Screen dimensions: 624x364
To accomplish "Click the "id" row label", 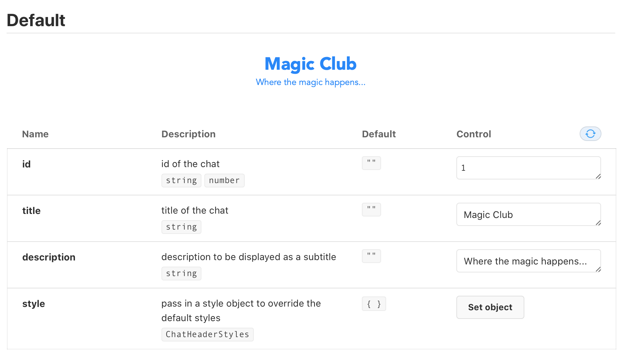I will tap(26, 164).
